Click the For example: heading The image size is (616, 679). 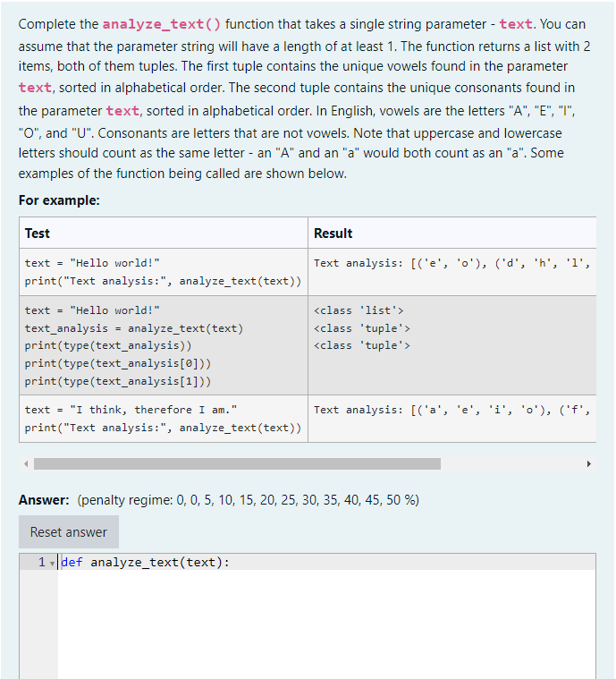(x=59, y=200)
